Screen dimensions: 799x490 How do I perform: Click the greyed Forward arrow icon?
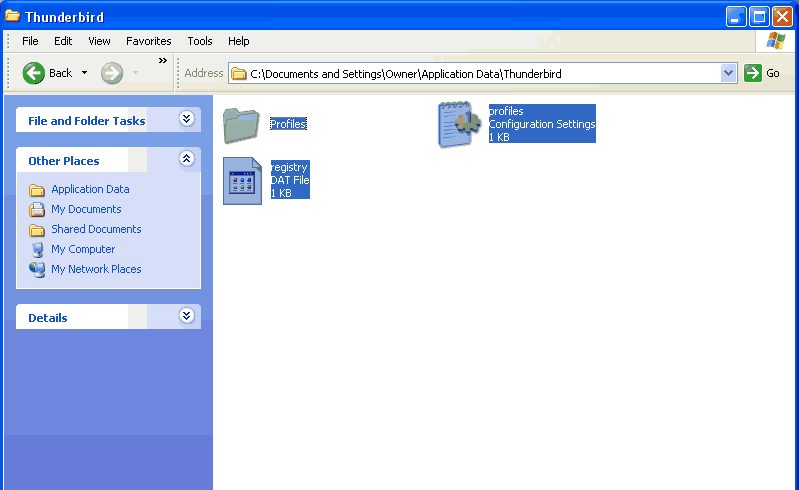pos(112,73)
